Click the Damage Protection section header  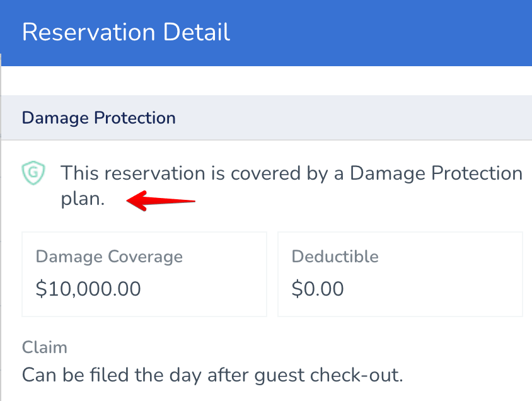(267, 118)
